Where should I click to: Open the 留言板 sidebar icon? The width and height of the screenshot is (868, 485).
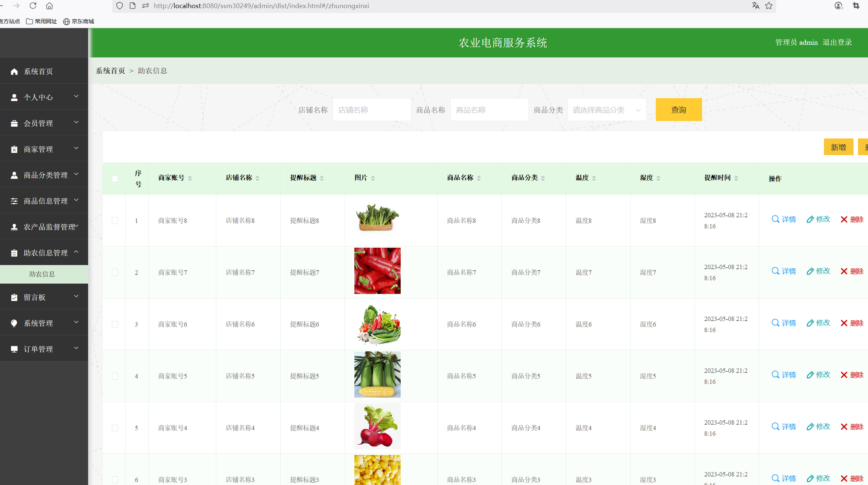15,297
